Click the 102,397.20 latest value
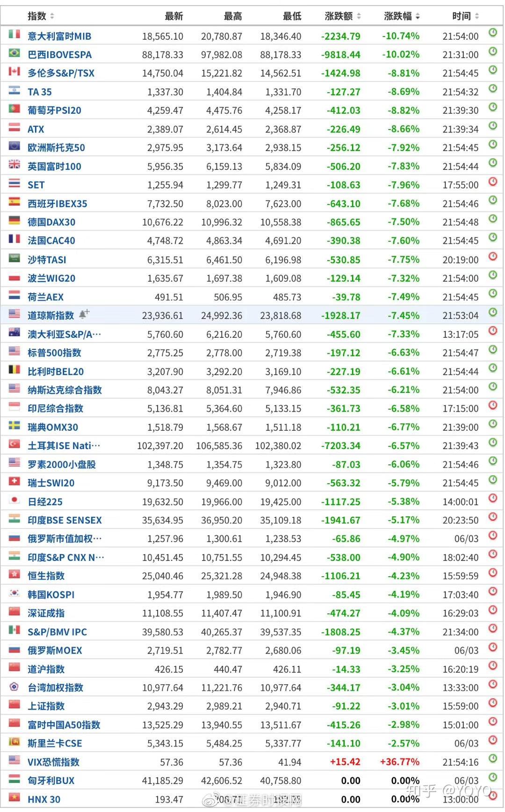505x812 pixels. pos(160,446)
